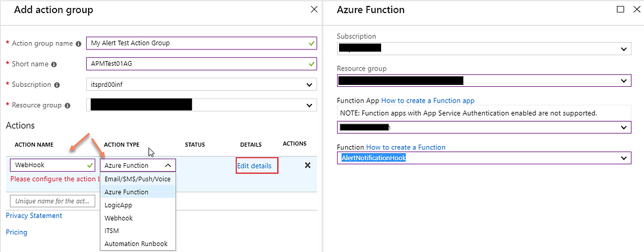644x252 pixels.
Task: Collapse the Azure Function action type dropdown
Action: click(x=138, y=165)
